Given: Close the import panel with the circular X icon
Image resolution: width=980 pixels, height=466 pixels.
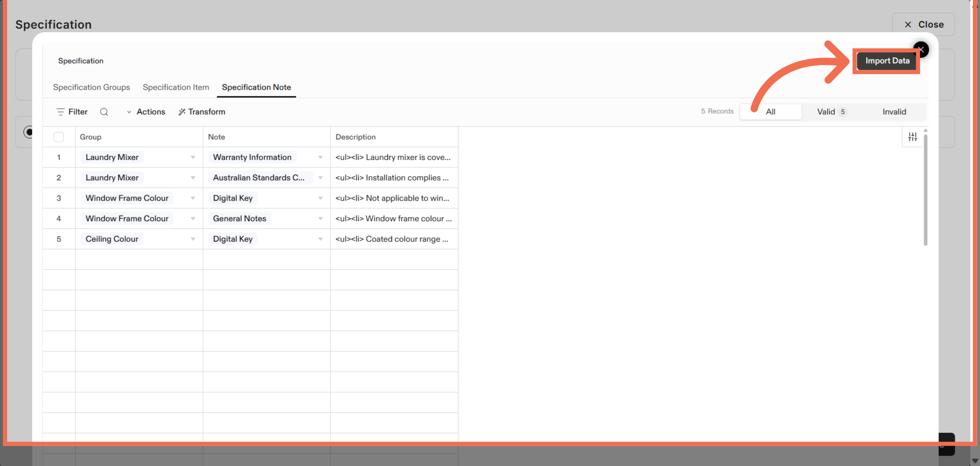Looking at the screenshot, I should point(921,49).
